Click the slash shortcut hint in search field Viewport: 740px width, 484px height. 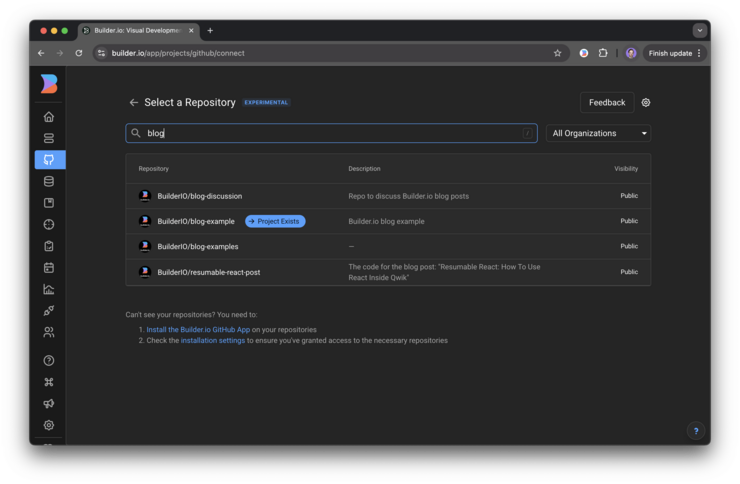(x=528, y=133)
